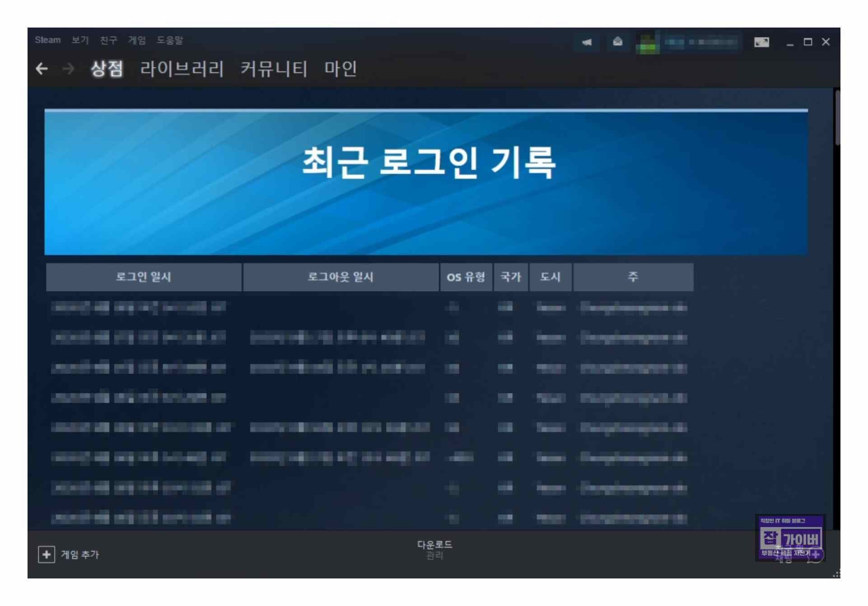Click the back navigation arrow
Screen dimensions: 868x606
pyautogui.click(x=42, y=69)
